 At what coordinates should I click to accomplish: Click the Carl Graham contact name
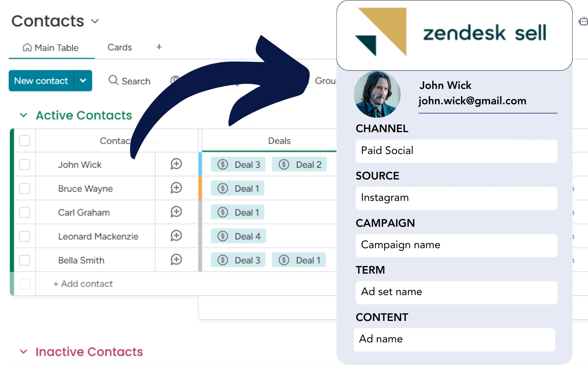click(x=84, y=212)
